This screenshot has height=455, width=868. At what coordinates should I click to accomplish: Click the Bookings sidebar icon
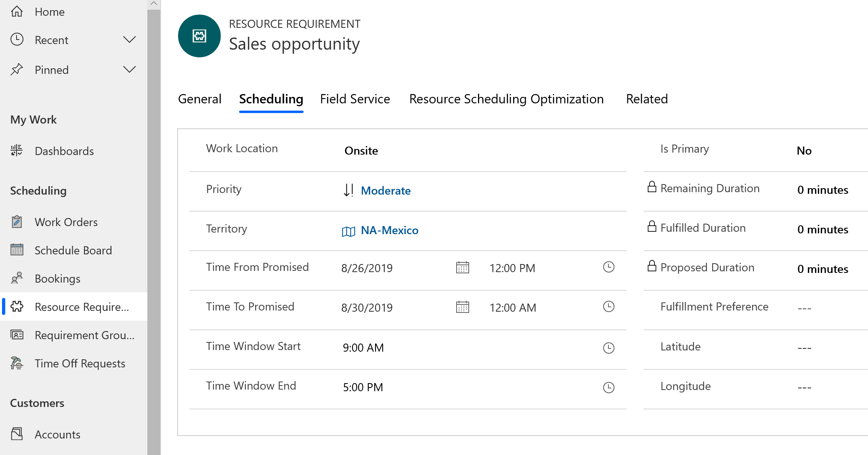pyautogui.click(x=17, y=278)
